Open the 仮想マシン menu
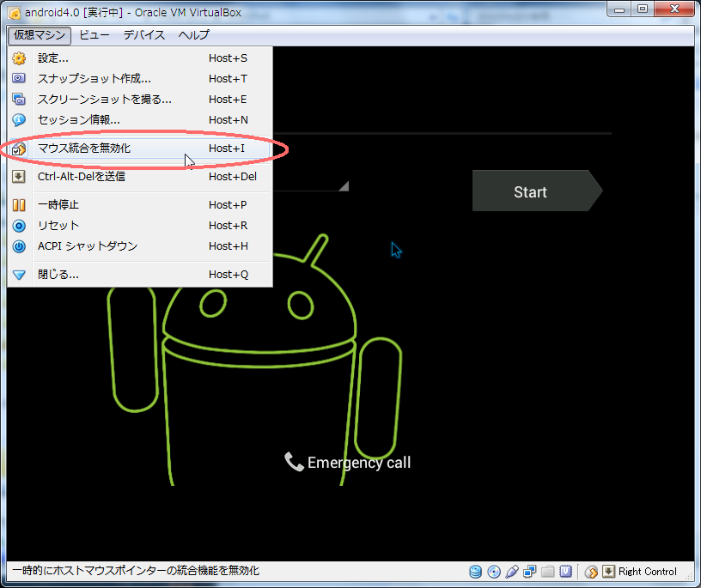 click(40, 35)
